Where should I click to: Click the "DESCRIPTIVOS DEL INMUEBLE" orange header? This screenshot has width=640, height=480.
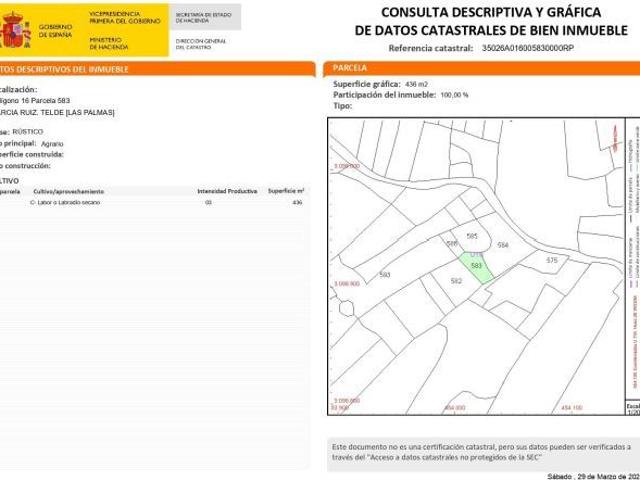(157, 69)
